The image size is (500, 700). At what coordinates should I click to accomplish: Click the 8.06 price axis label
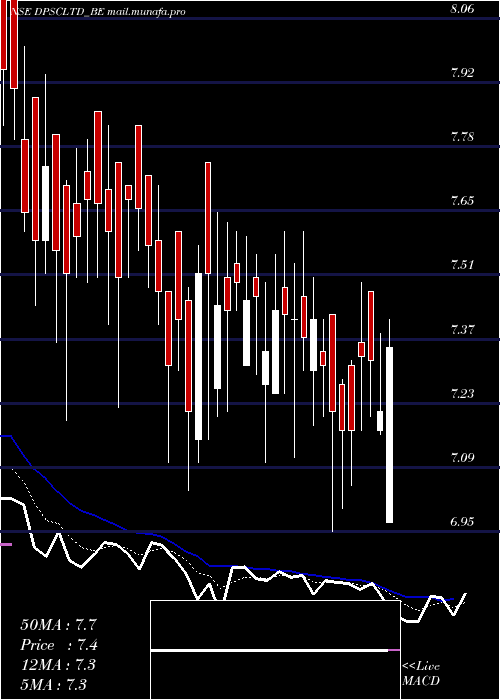pyautogui.click(x=462, y=9)
